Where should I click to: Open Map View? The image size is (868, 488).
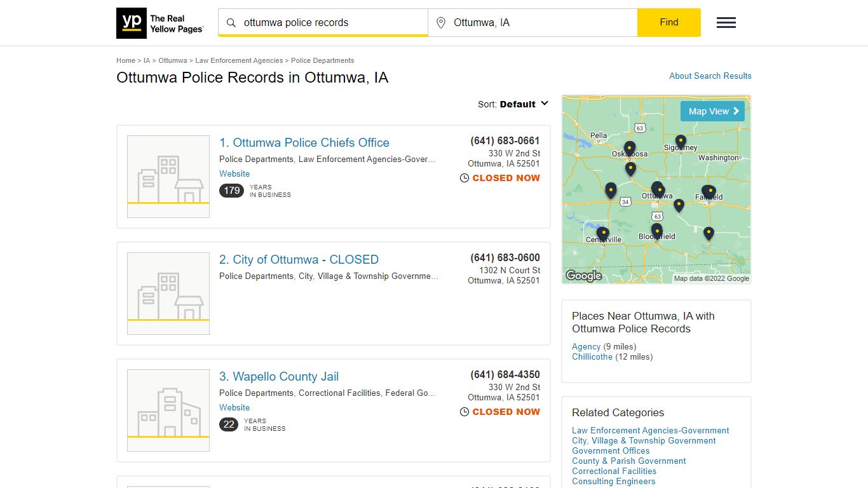click(x=712, y=111)
